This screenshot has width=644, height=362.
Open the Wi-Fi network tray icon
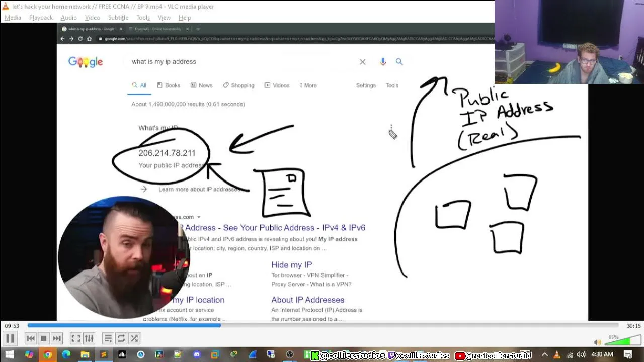click(569, 355)
